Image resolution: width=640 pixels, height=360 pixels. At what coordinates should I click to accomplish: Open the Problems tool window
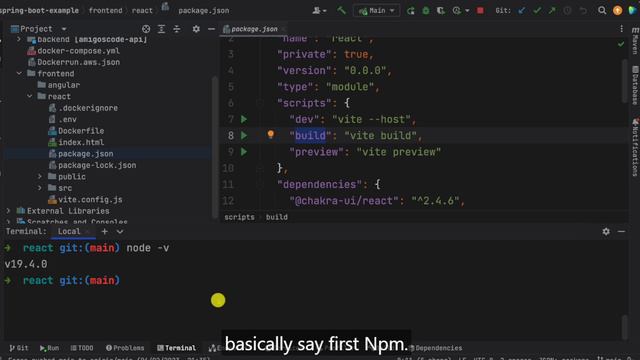(x=125, y=348)
